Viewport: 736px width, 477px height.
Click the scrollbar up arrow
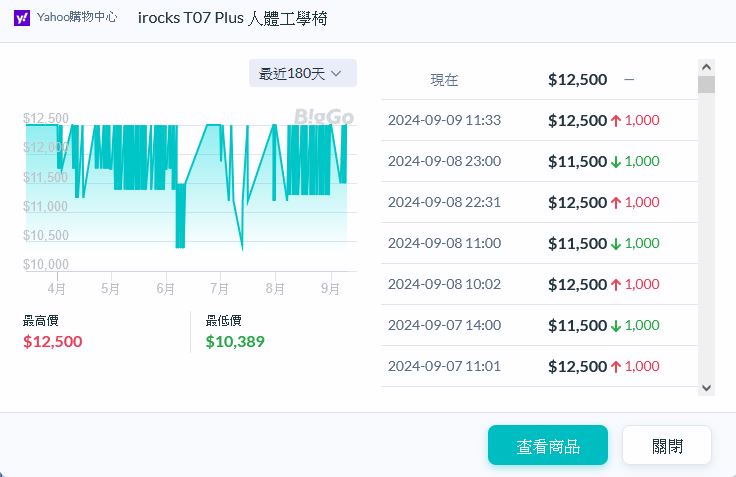[706, 67]
